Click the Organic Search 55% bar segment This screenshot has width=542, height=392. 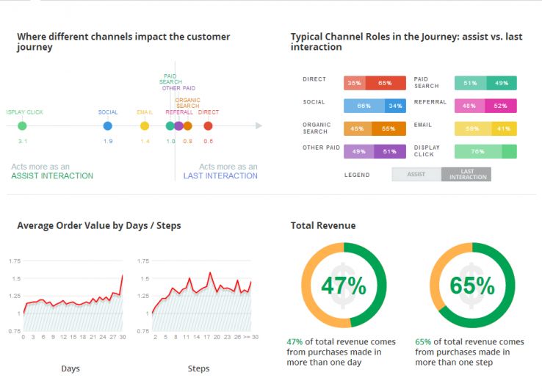(389, 129)
